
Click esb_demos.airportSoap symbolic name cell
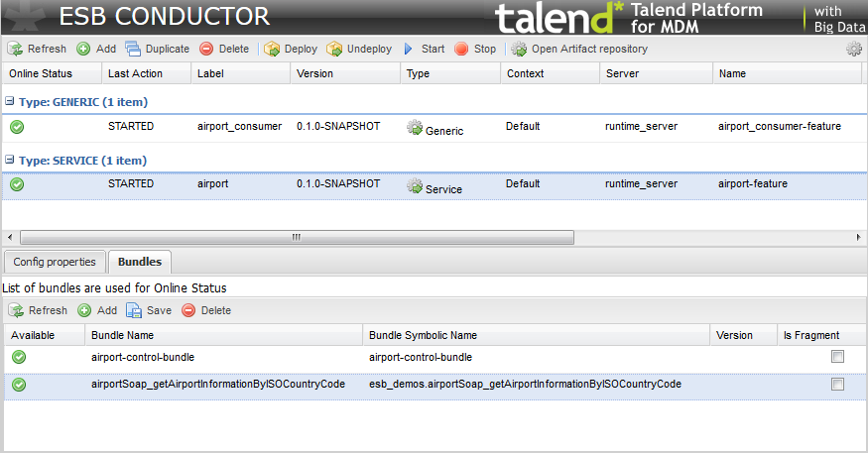pyautogui.click(x=526, y=385)
